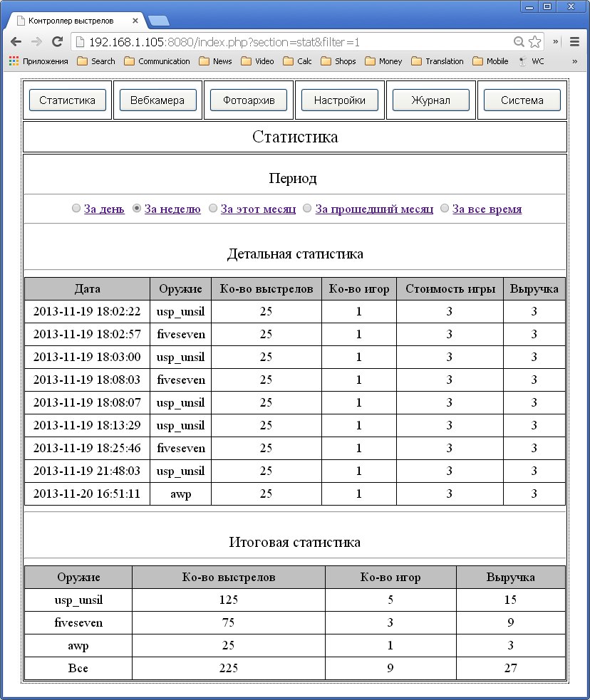Select the За день radio button
This screenshot has width=590, height=700.
tap(76, 209)
